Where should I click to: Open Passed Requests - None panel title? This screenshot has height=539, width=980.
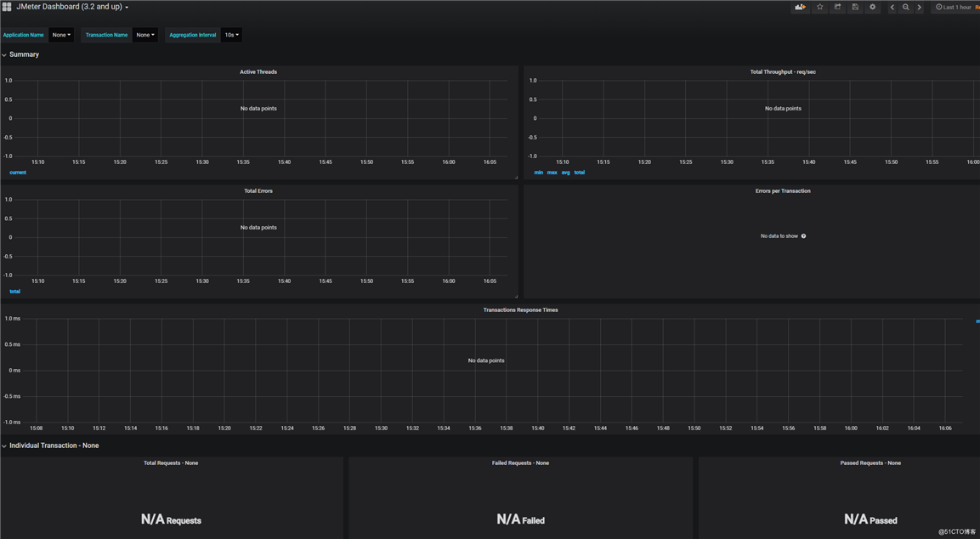click(870, 463)
